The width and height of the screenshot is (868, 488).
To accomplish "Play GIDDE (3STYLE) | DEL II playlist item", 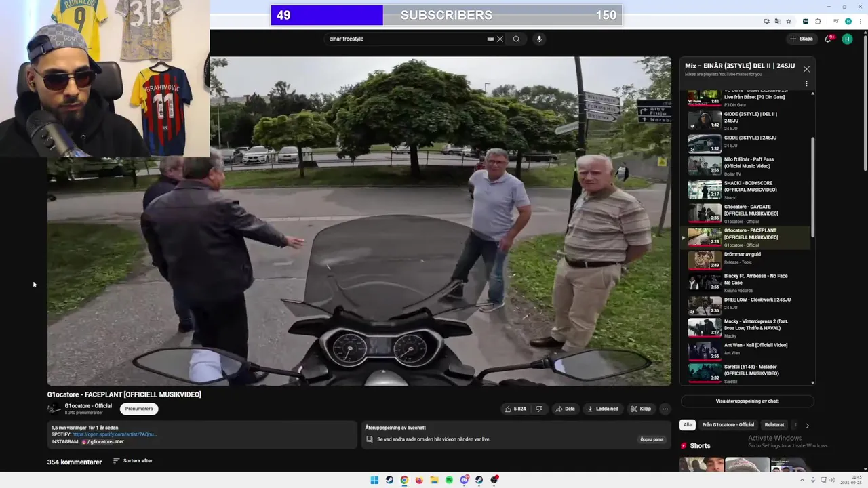I will pyautogui.click(x=749, y=121).
